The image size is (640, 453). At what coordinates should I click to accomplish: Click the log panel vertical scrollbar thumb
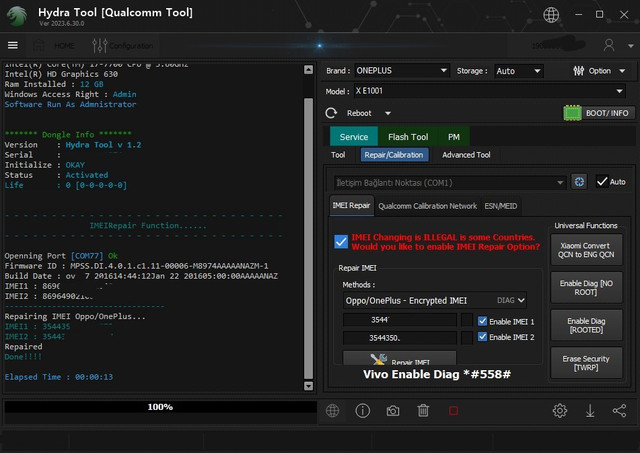point(308,238)
